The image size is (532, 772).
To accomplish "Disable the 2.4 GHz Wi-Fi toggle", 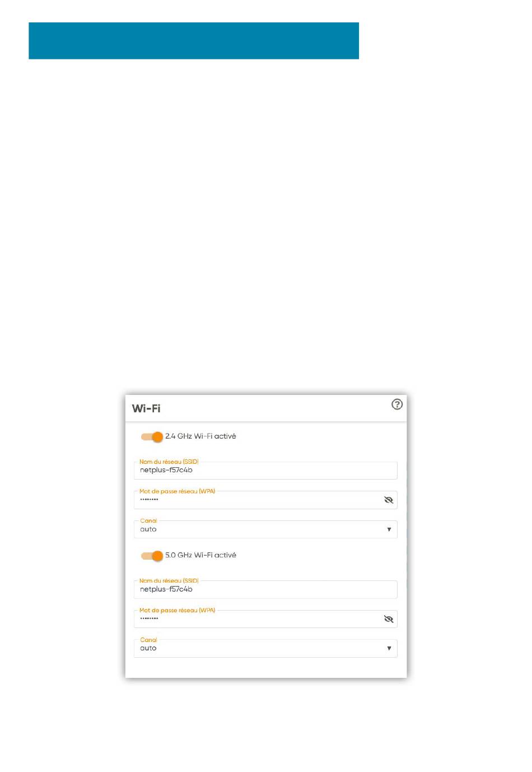I will (152, 436).
